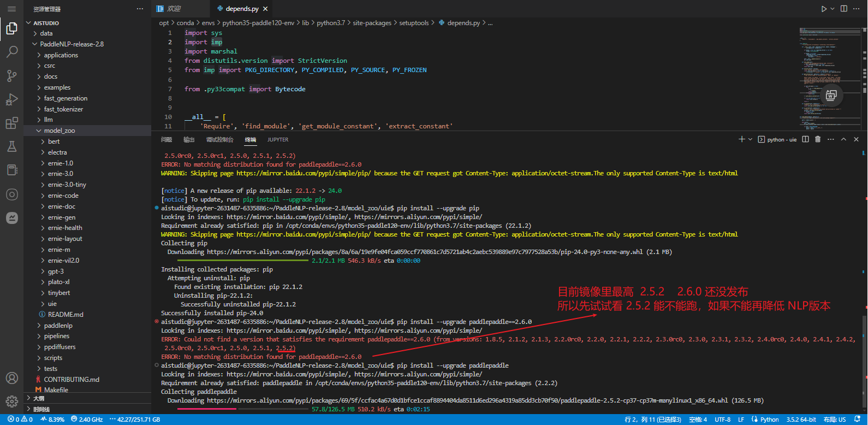The height and width of the screenshot is (425, 868).
Task: Expand the 大纲 outline section
Action: pos(87,398)
